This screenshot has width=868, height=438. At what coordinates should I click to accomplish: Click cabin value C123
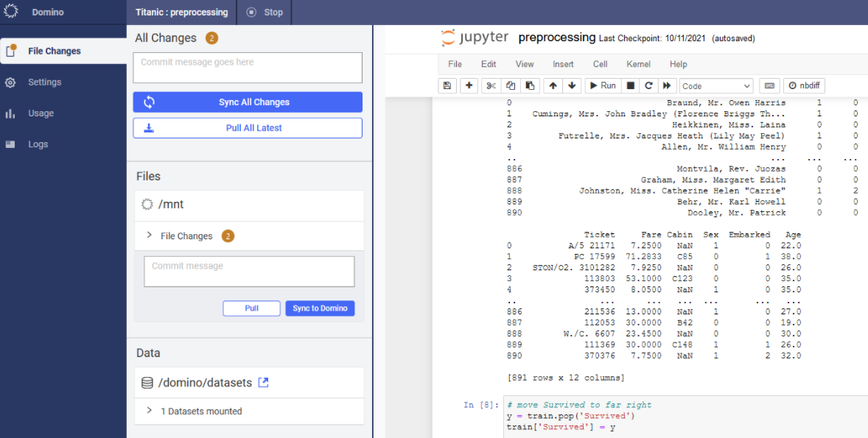click(x=682, y=279)
